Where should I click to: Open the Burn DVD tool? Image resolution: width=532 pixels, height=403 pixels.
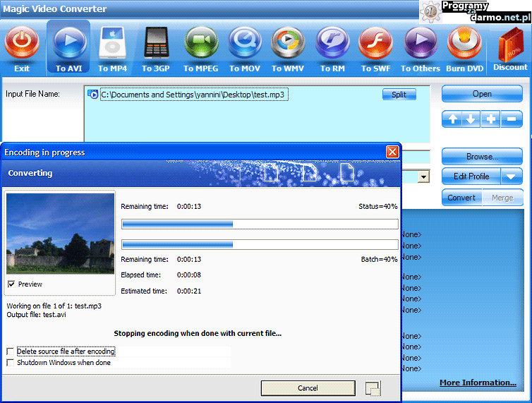pos(463,43)
